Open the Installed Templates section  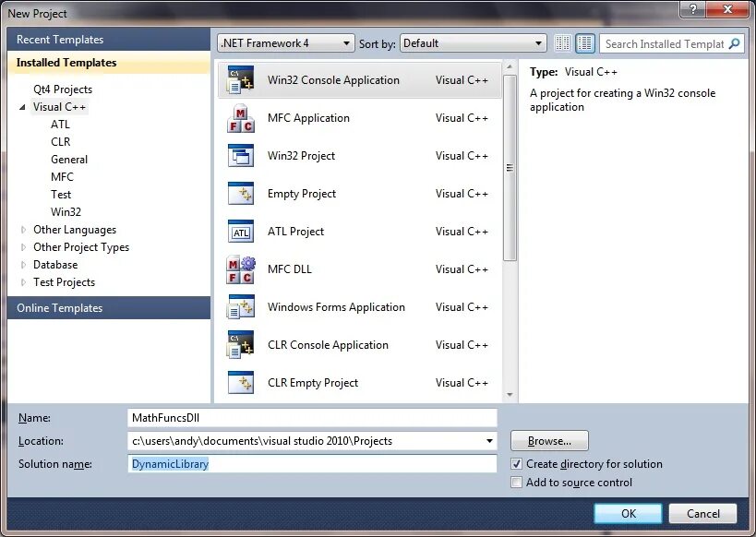(109, 63)
